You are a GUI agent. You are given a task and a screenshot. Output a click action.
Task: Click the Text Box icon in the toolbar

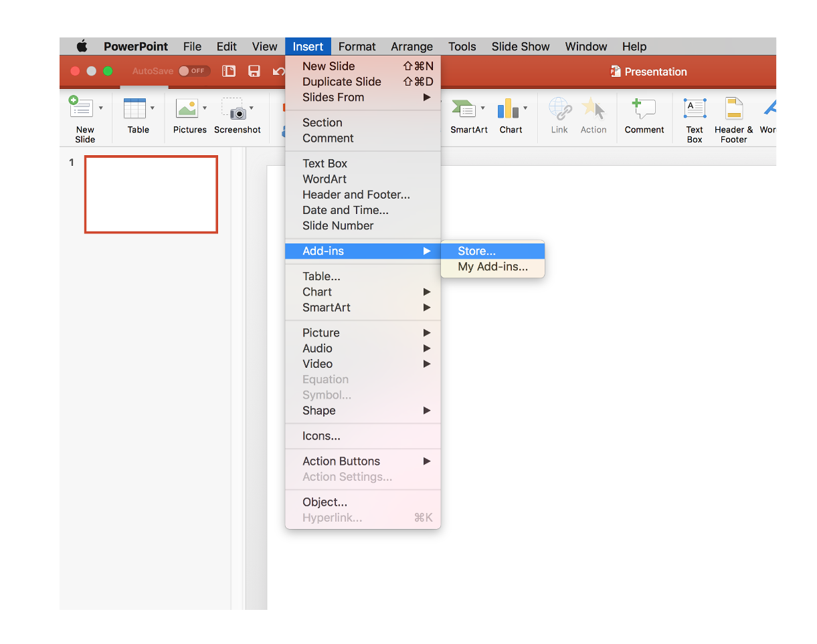695,108
